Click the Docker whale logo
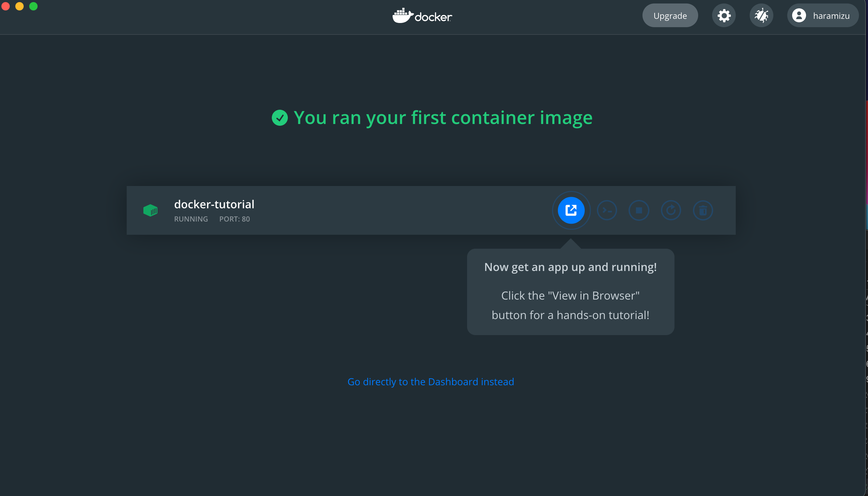 coord(422,16)
